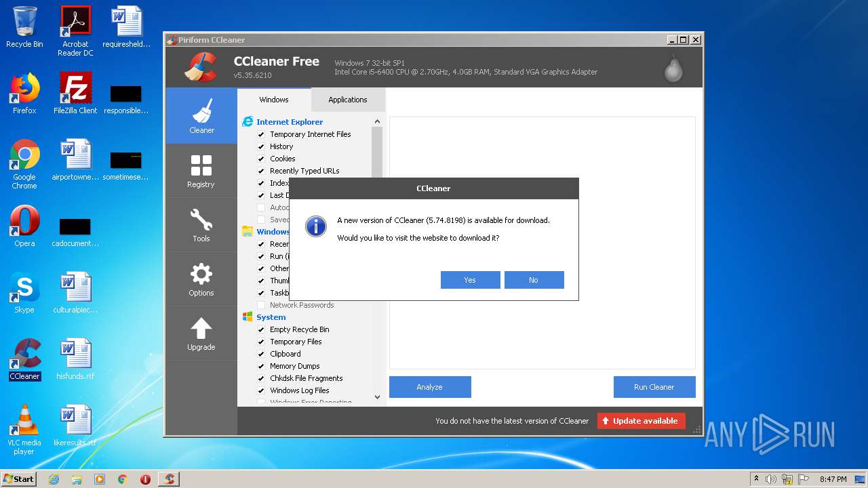Open the Tools section in sidebar
Image resolution: width=868 pixels, height=488 pixels.
201,224
